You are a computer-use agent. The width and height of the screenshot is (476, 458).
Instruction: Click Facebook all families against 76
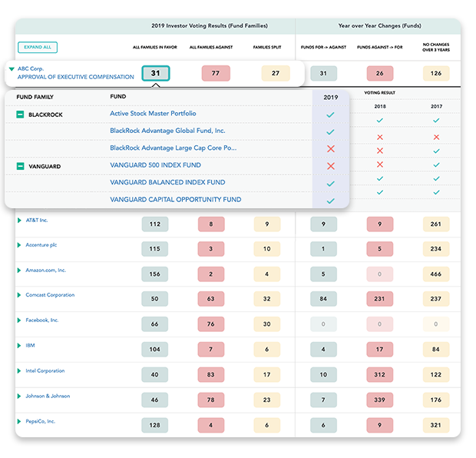(x=211, y=324)
